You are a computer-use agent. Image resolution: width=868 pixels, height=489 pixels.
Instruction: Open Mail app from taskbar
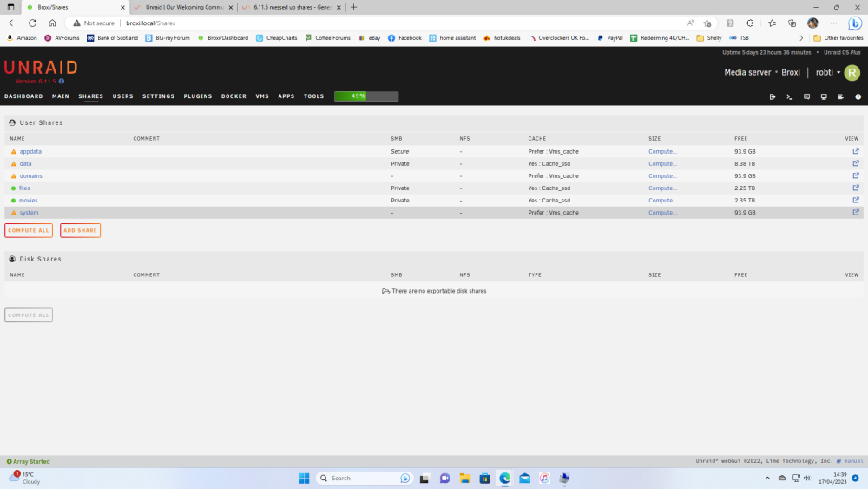click(525, 478)
